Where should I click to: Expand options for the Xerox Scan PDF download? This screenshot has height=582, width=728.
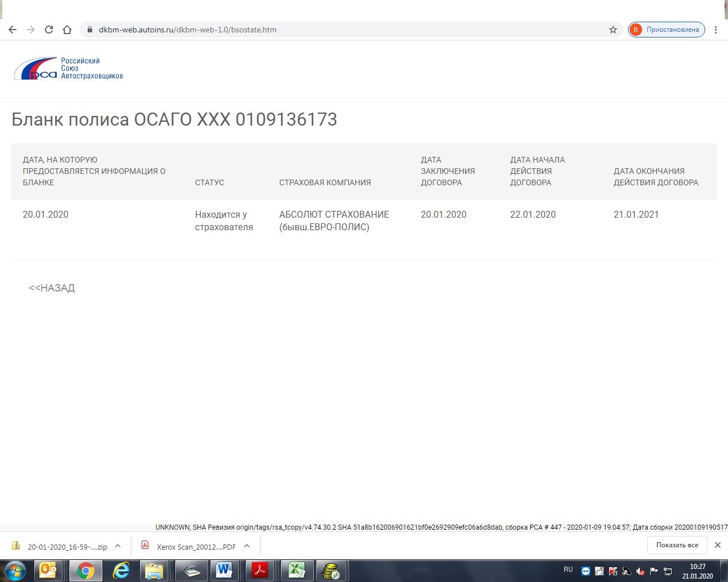247,546
